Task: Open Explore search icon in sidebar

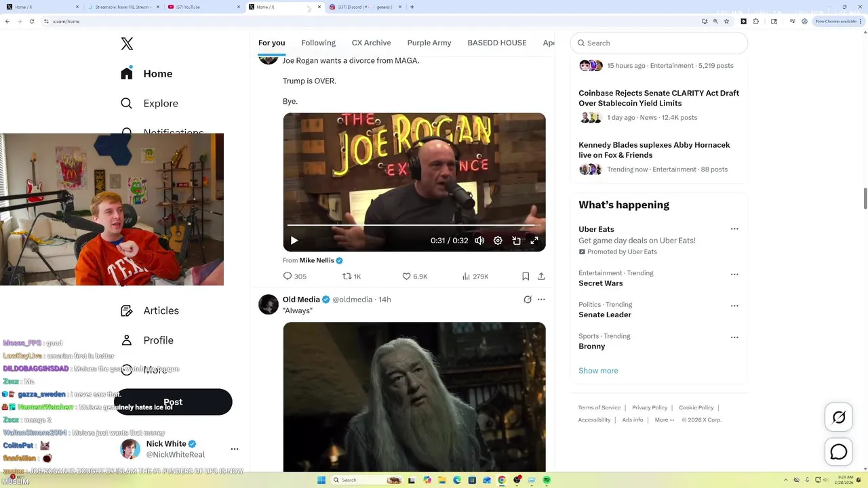Action: point(127,104)
